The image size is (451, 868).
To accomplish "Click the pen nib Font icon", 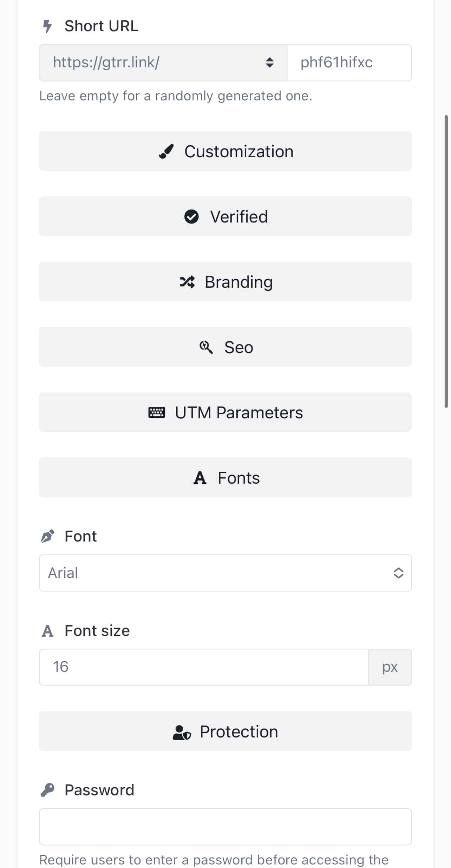I will [47, 536].
